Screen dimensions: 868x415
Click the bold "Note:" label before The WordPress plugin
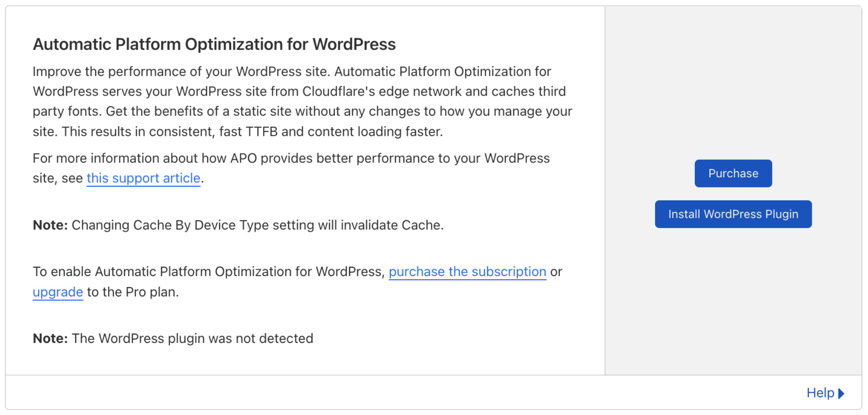[x=50, y=338]
